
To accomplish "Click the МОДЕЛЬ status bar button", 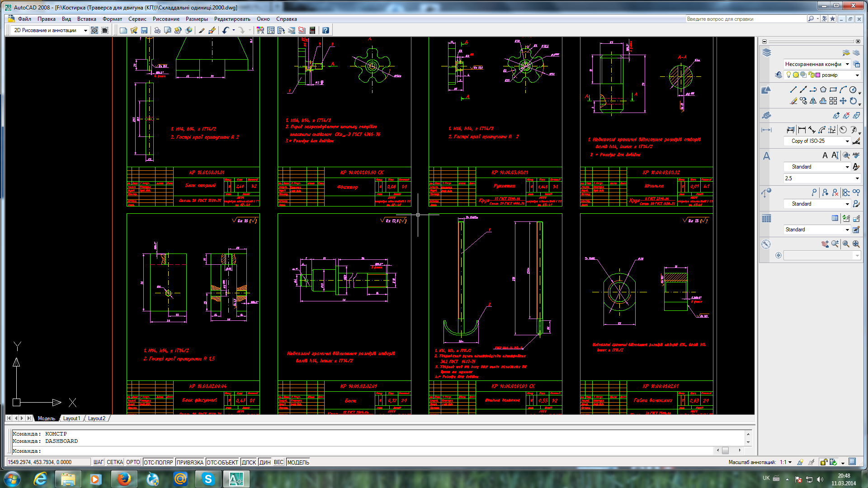I will pos(298,462).
